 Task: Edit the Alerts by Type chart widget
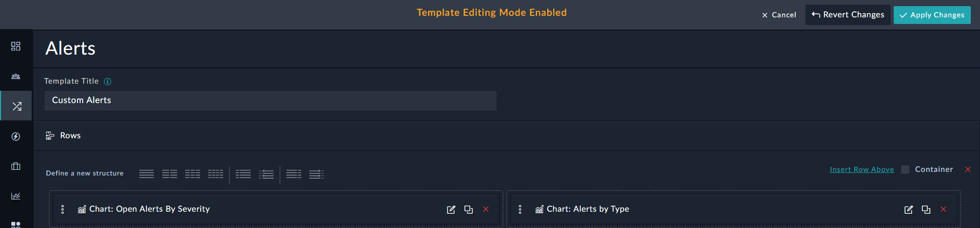pos(909,210)
